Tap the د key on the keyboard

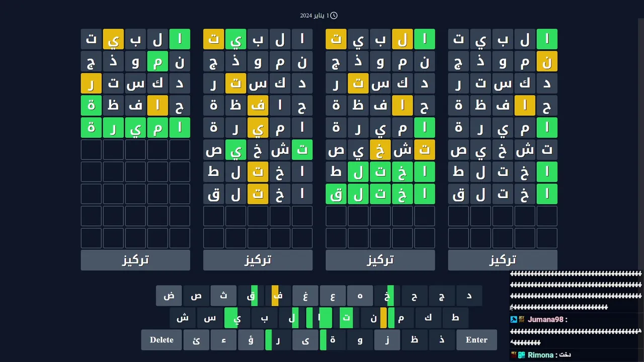point(469,296)
